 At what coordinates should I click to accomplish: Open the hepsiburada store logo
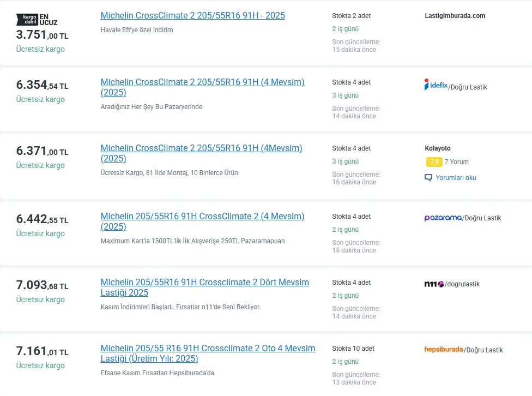tap(444, 350)
